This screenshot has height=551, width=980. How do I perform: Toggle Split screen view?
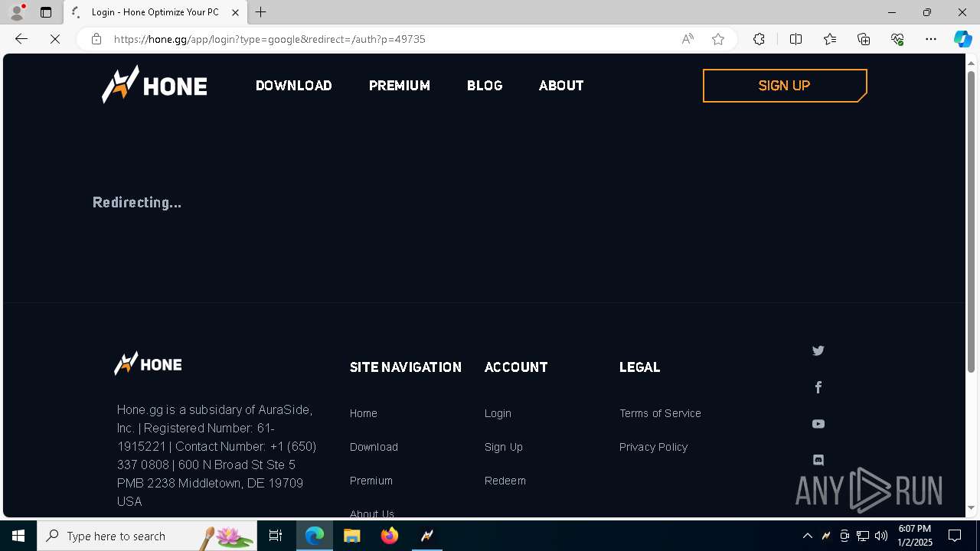(x=795, y=39)
